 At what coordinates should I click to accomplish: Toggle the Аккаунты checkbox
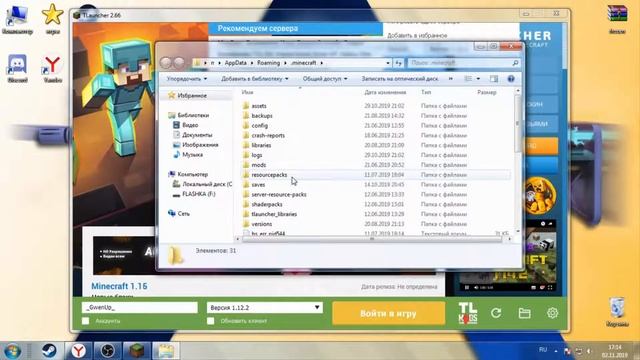click(85, 321)
